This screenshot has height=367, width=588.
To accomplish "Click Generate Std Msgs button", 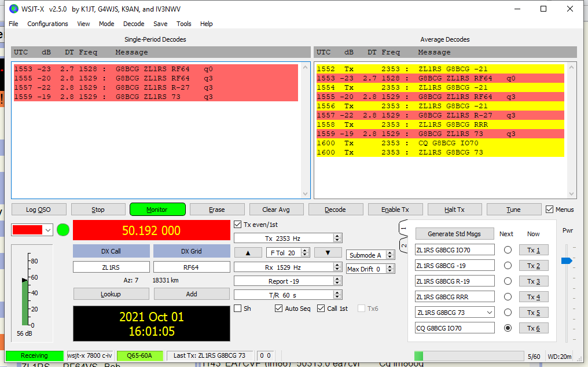I will [x=454, y=234].
